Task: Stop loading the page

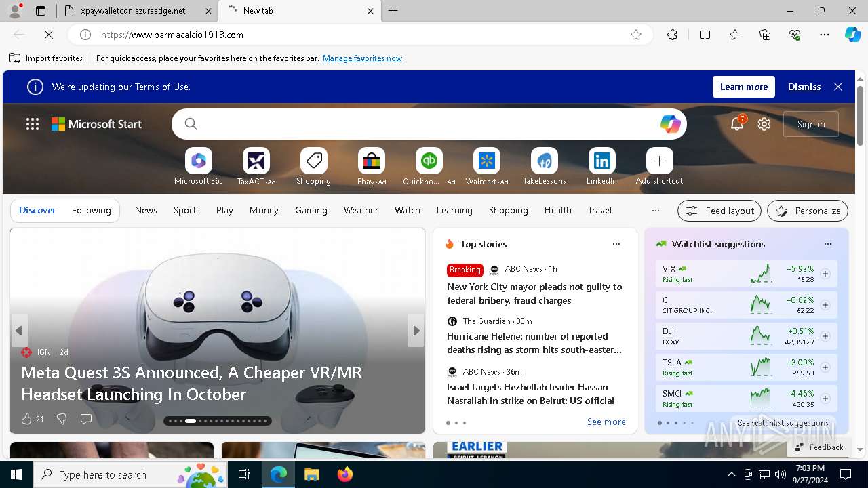Action: click(x=49, y=35)
